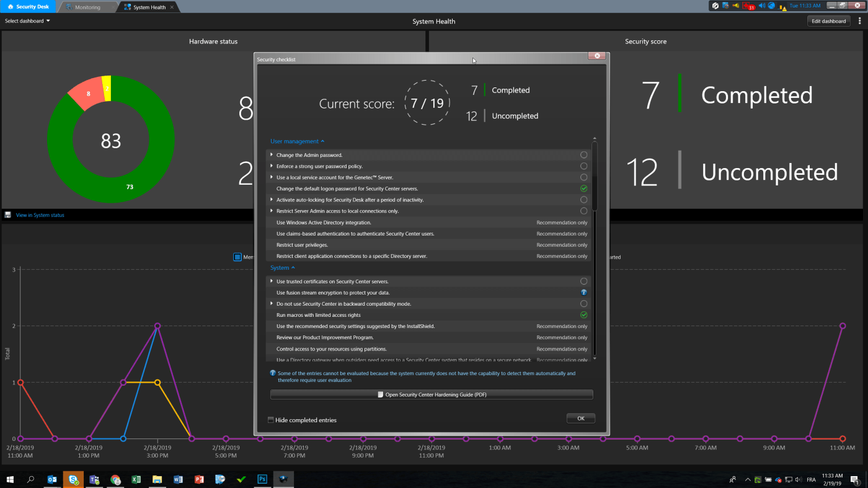The width and height of the screenshot is (868, 488).
Task: Open the dashboard three-dot options menu
Action: [x=859, y=21]
